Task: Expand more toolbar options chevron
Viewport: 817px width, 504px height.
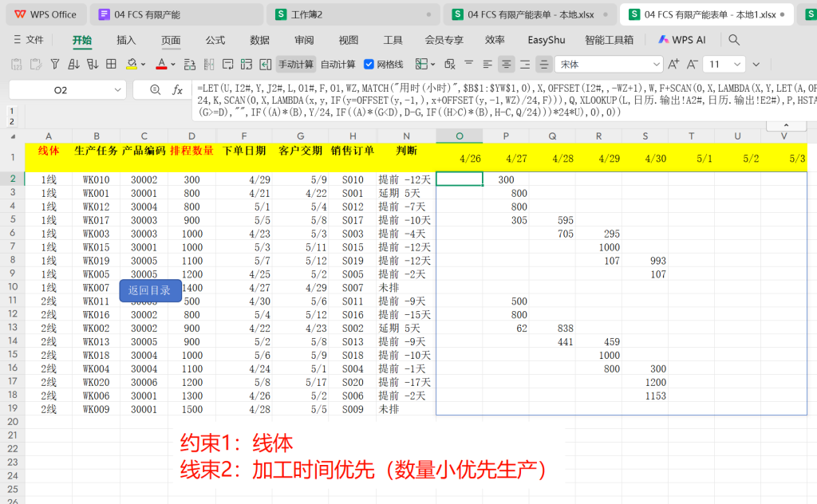Action: click(756, 65)
